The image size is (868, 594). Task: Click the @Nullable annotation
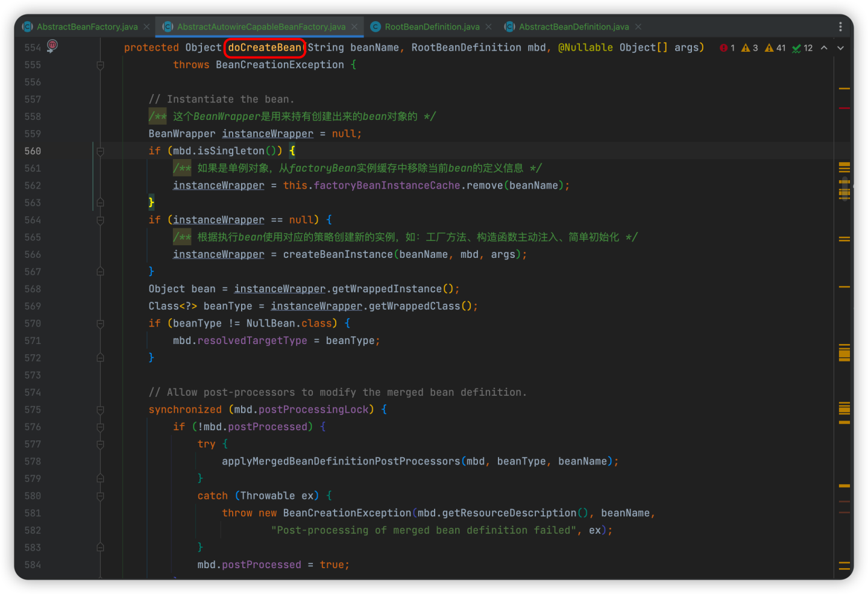[x=585, y=48]
